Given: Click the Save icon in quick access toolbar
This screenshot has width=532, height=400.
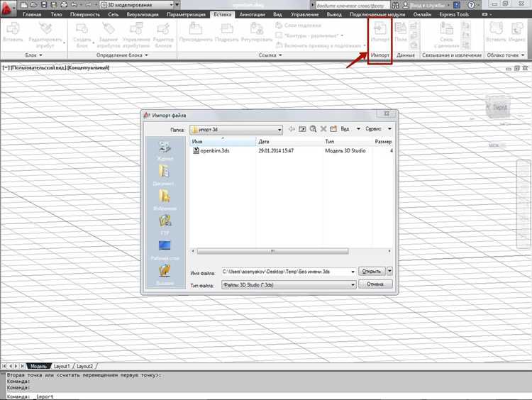Looking at the screenshot, I should (x=44, y=5).
